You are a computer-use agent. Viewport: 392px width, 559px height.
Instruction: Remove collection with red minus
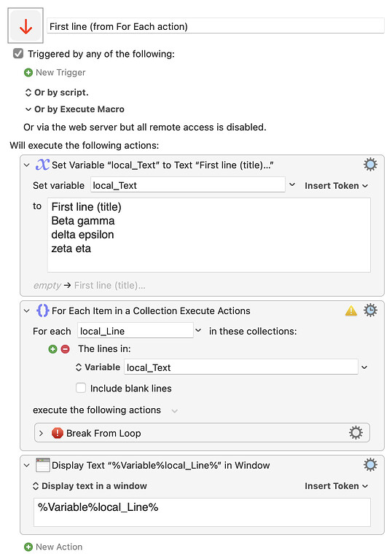tap(66, 349)
